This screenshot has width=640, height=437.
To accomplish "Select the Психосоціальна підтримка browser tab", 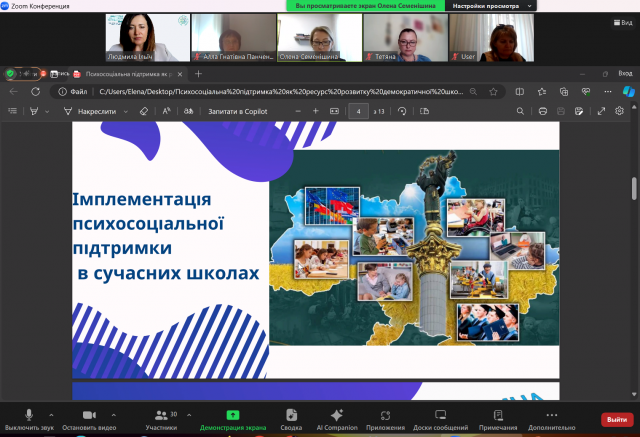I will tap(128, 73).
